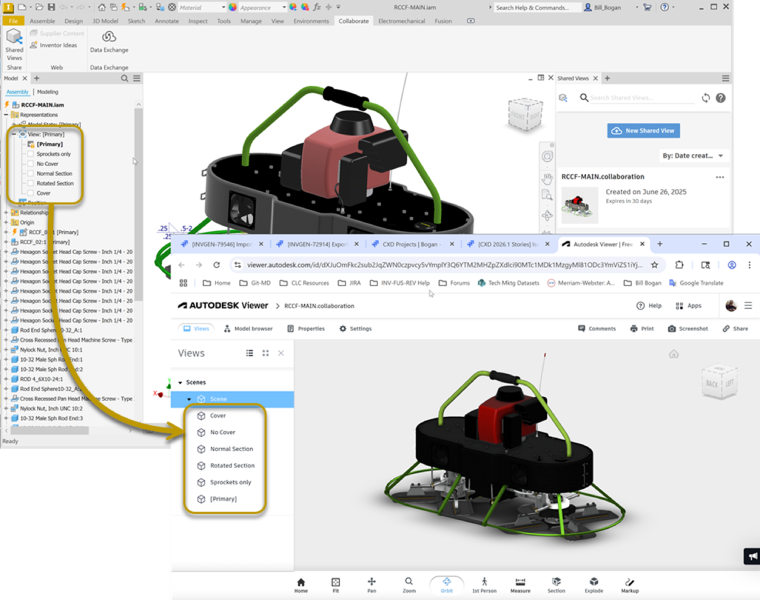760x600 pixels.
Task: Click the New Shared View button
Action: point(644,130)
